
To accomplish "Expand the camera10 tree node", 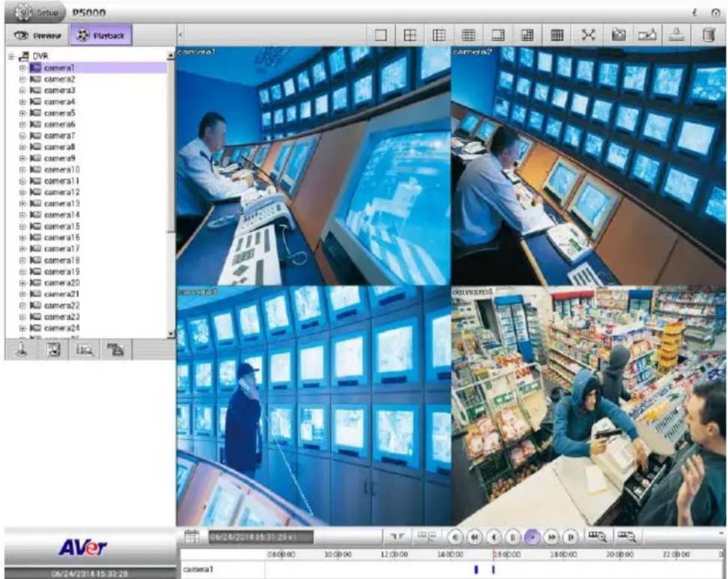I will [x=22, y=170].
